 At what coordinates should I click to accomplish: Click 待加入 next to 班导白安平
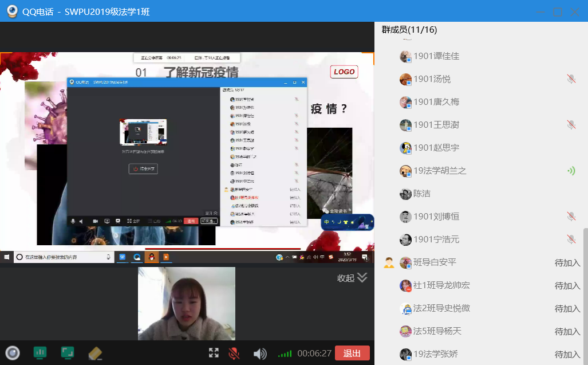point(567,263)
